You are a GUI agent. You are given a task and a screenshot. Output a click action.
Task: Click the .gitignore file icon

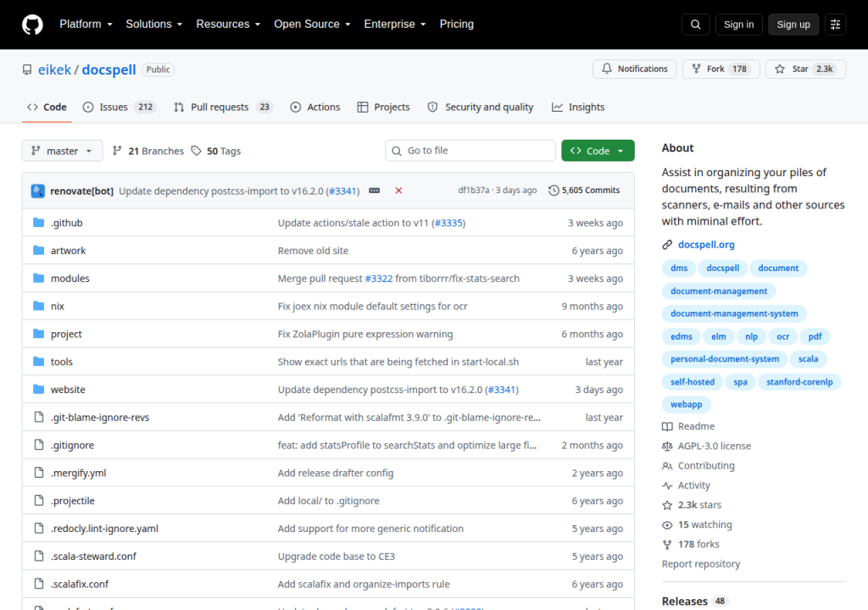38,445
